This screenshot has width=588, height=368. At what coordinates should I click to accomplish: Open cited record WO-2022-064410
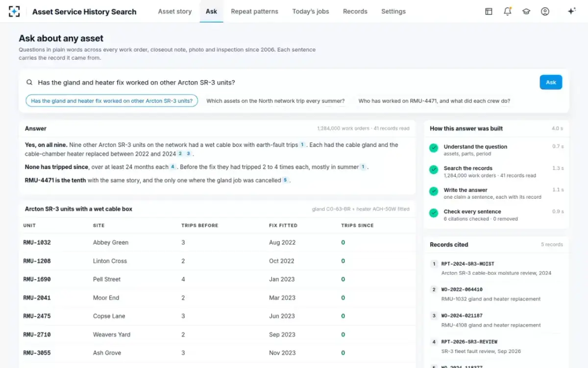tap(496, 294)
